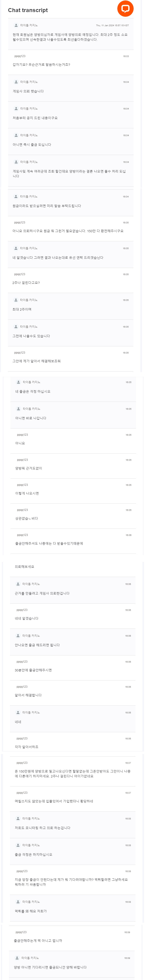Click avatar above '그전에 나올수도 있습니다'
This screenshot has width=145, height=980.
coord(16,326)
